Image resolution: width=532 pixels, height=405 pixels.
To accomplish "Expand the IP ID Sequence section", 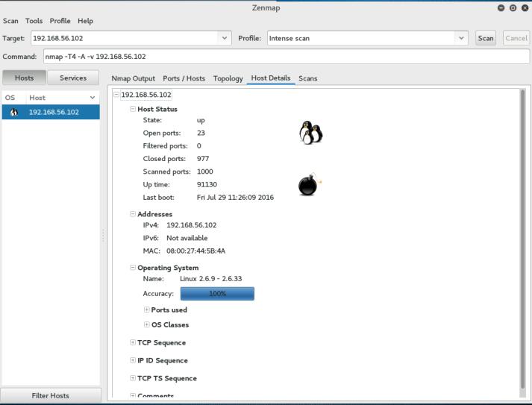I will (133, 360).
